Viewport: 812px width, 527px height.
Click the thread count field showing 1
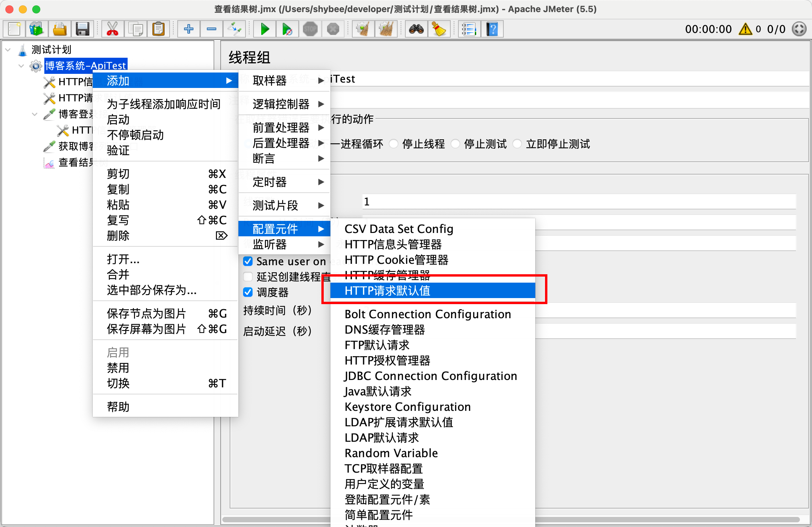579,202
